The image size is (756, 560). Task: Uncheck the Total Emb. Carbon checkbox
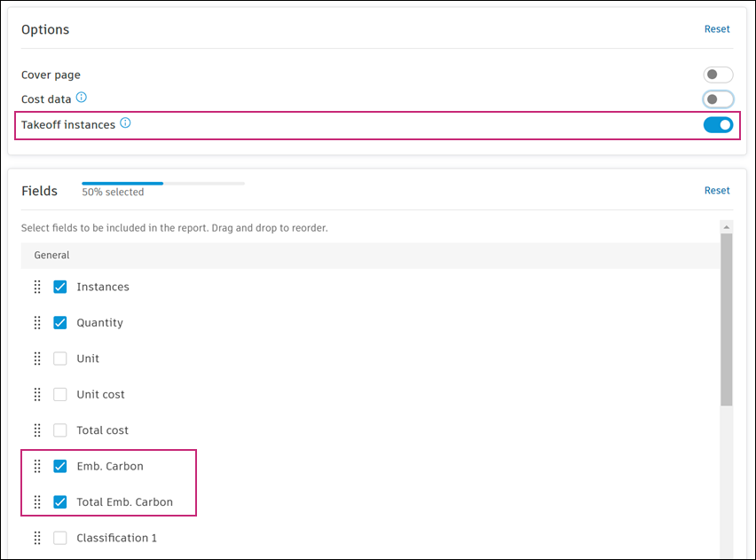coord(60,501)
